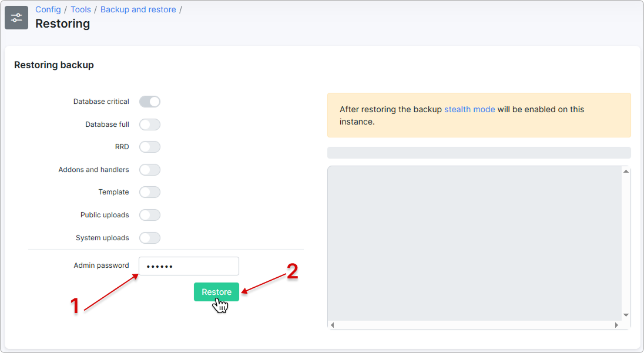Turn on the RRD toggle

(x=150, y=147)
